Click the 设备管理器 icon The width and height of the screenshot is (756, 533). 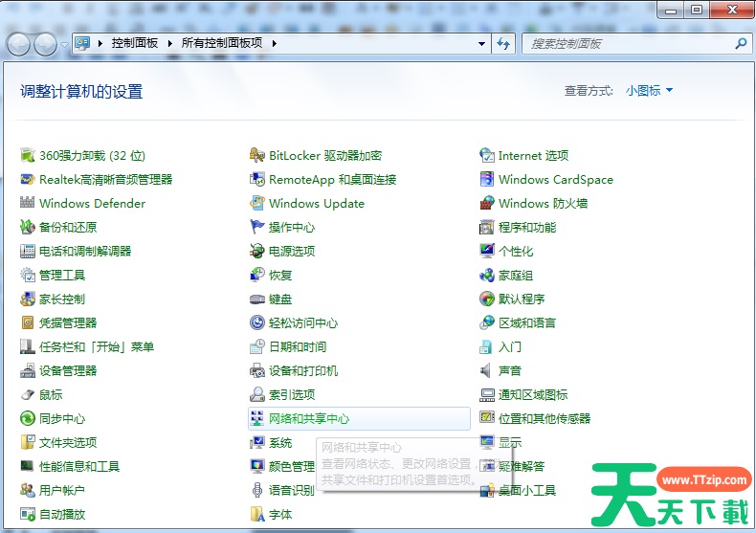click(28, 371)
